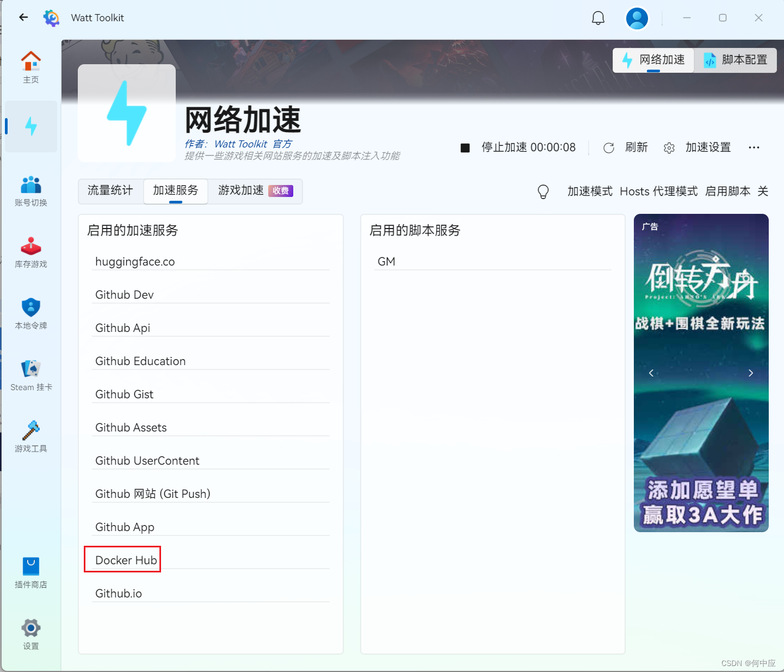The height and width of the screenshot is (672, 784).
Task: Select Docker Hub service row
Action: pyautogui.click(x=211, y=560)
